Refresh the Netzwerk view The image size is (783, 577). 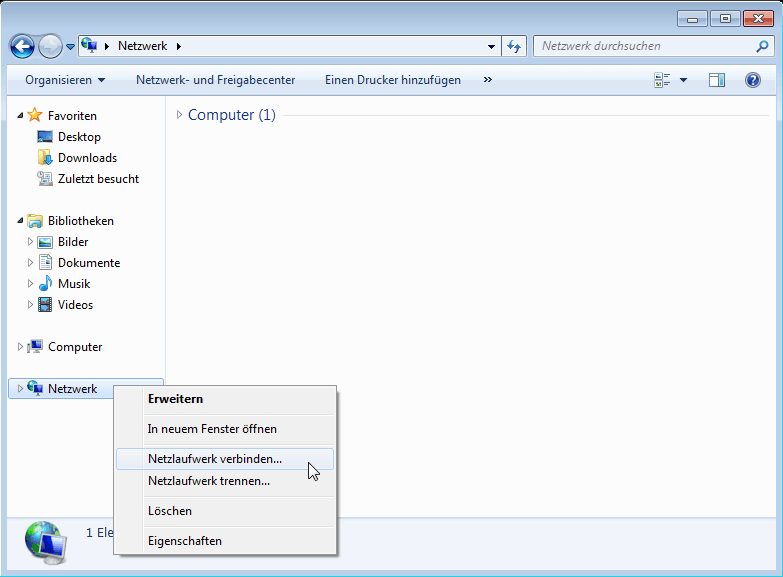514,46
